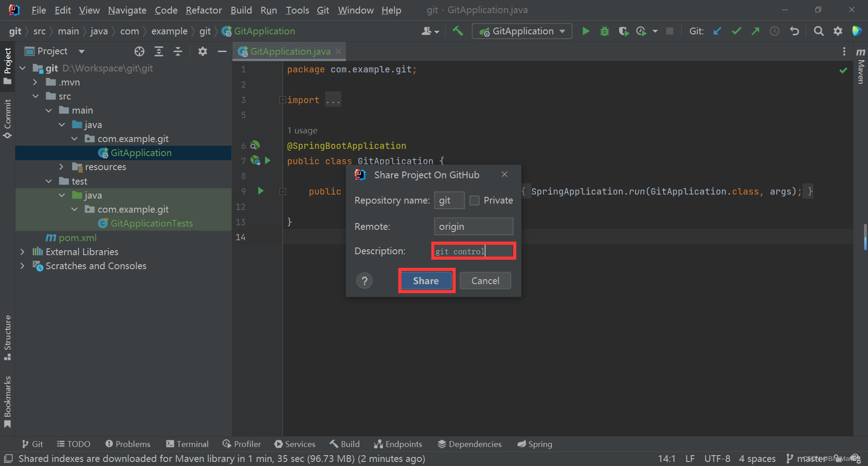Run GitApplication with green play icon
Viewport: 868px width, 466px height.
(x=586, y=31)
